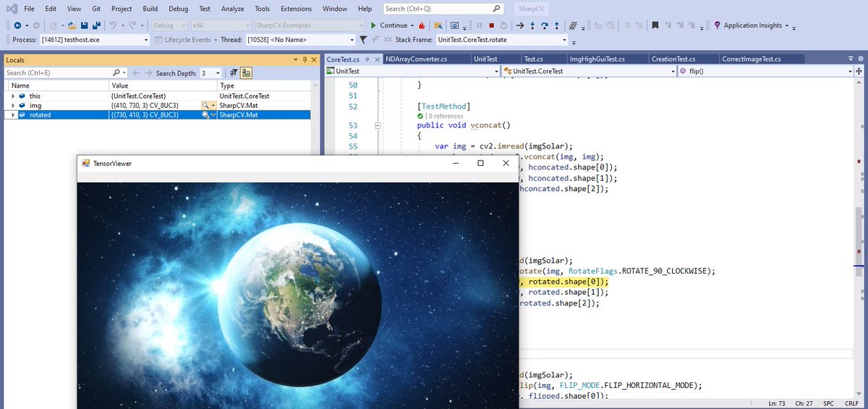Expand the 'img' variable row

[13, 105]
